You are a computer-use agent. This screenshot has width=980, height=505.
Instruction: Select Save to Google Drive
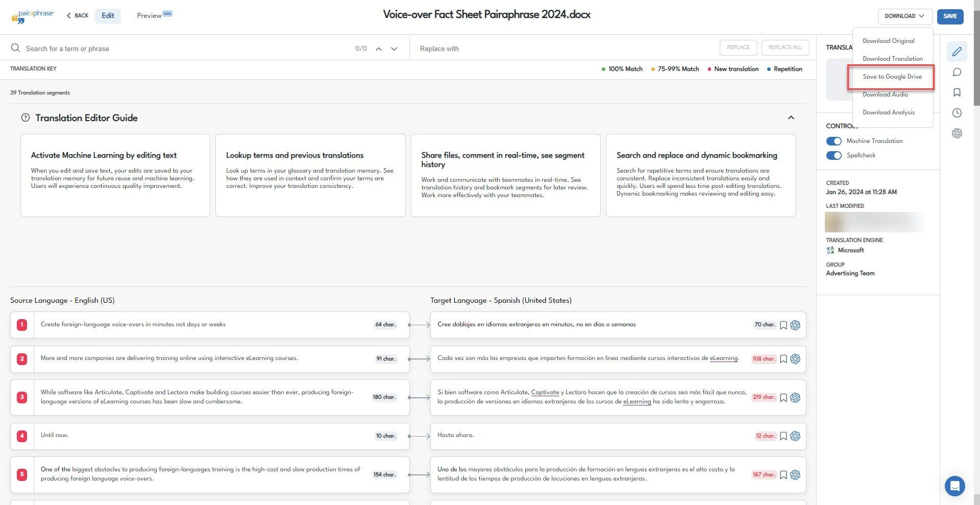(x=892, y=77)
